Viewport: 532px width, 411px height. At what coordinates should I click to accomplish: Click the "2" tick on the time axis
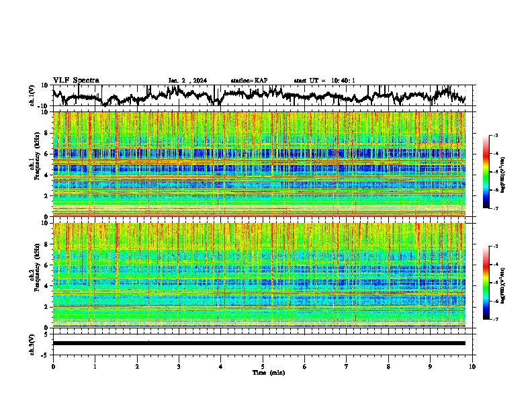(x=137, y=367)
